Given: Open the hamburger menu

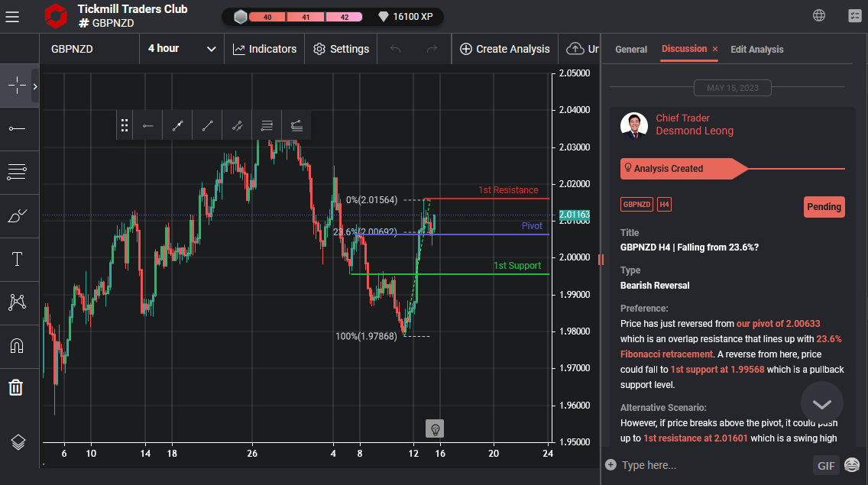Looking at the screenshot, I should pos(12,17).
